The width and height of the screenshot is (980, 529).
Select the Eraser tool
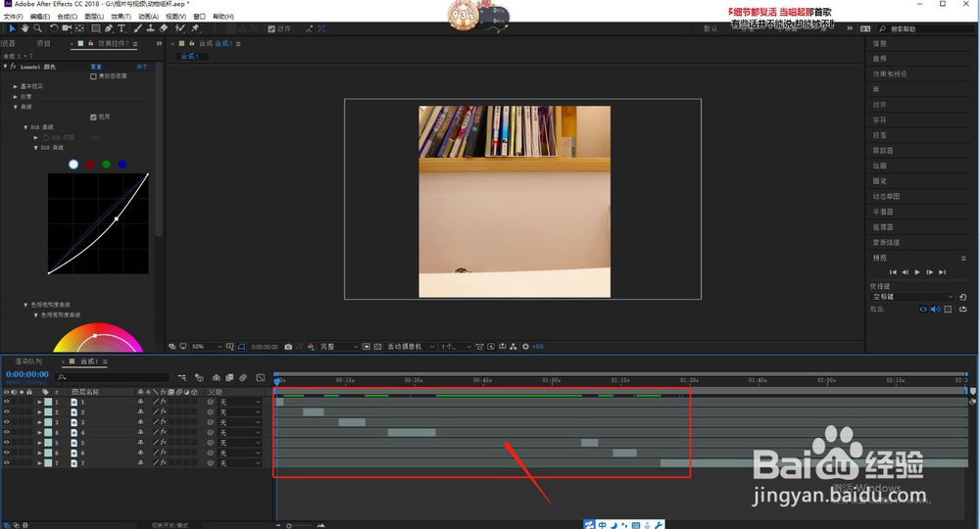coord(163,28)
